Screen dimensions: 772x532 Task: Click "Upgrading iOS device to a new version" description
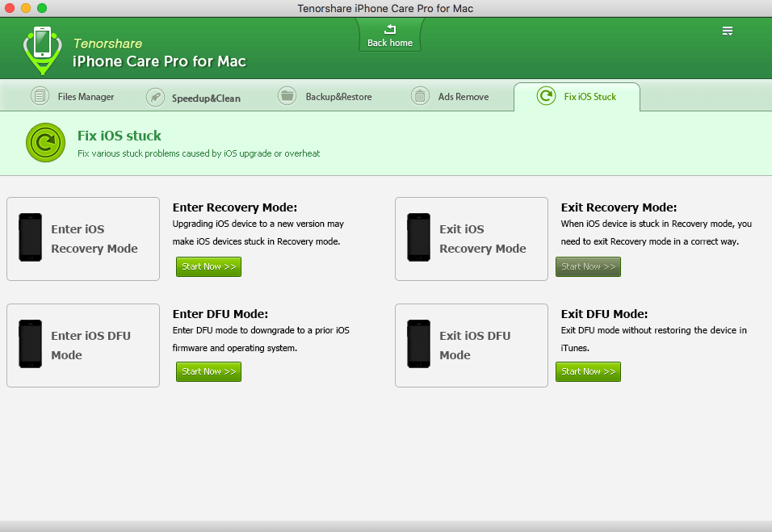pyautogui.click(x=258, y=232)
